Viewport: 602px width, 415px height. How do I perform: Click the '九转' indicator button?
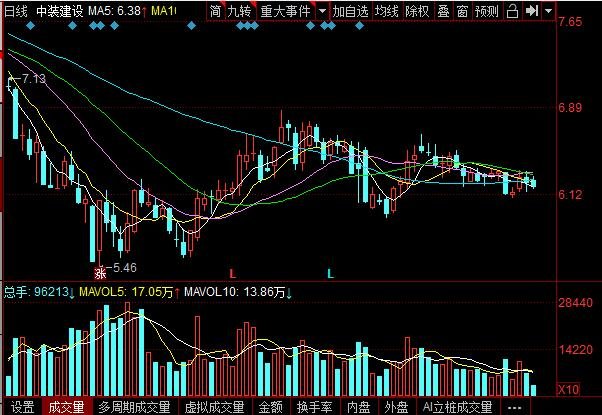click(x=240, y=11)
